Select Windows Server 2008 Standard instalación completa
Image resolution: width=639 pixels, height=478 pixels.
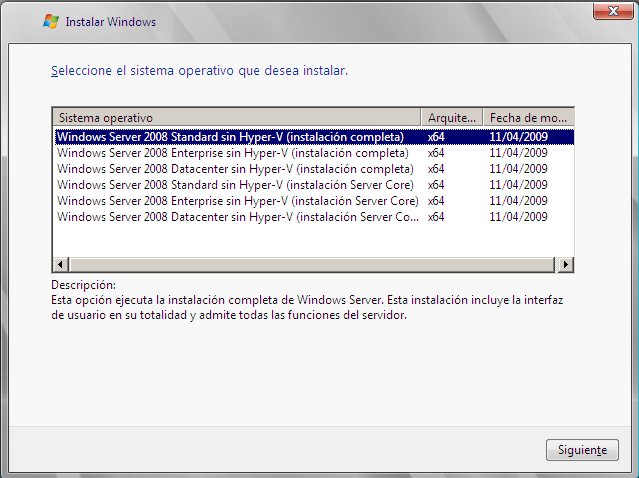314,137
